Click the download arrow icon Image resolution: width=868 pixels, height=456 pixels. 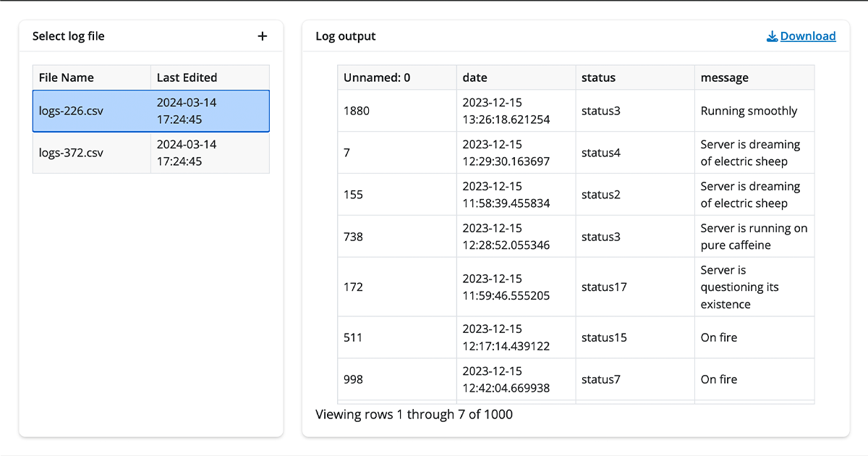click(x=772, y=36)
